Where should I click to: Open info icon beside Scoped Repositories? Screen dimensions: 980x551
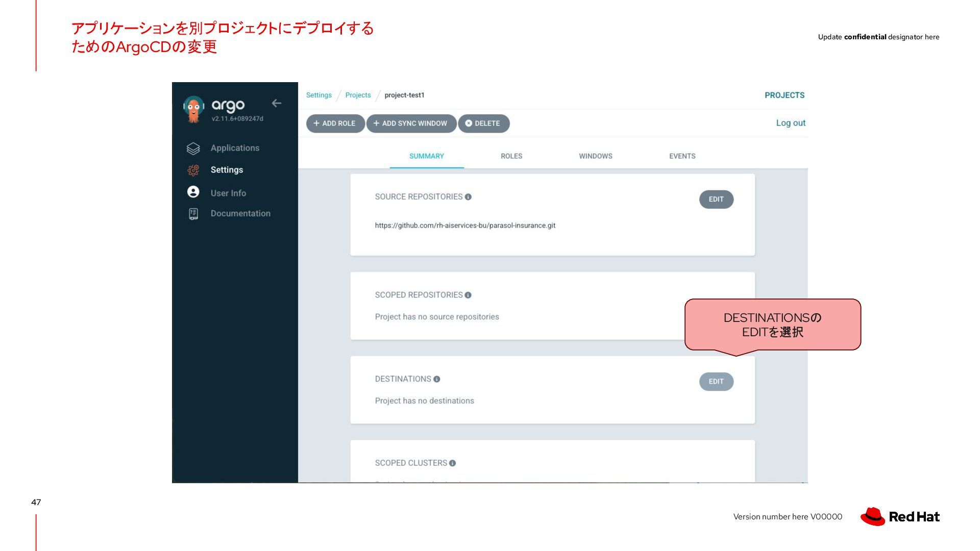468,295
